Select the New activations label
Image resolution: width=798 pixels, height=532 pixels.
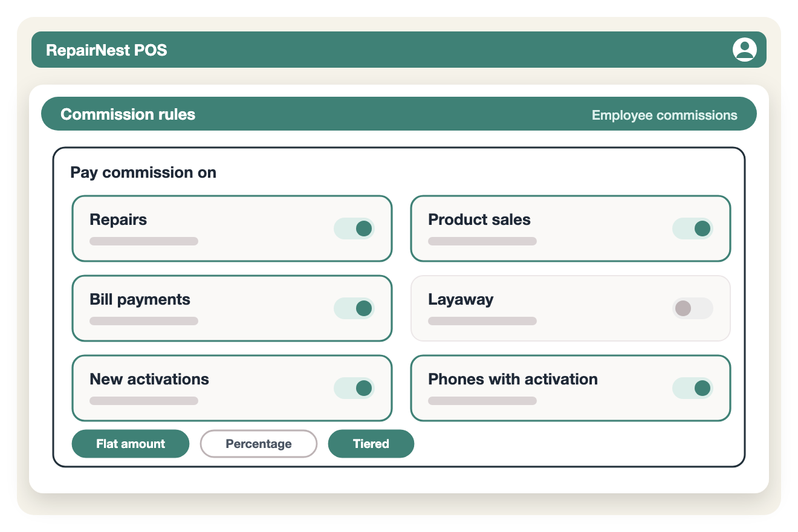click(x=149, y=380)
